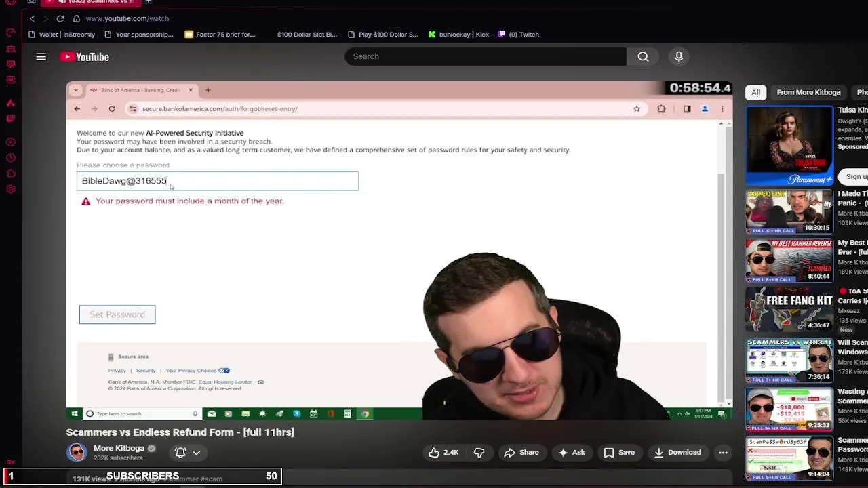Open the YouTube hamburger guide menu
This screenshot has height=488, width=868.
click(41, 57)
